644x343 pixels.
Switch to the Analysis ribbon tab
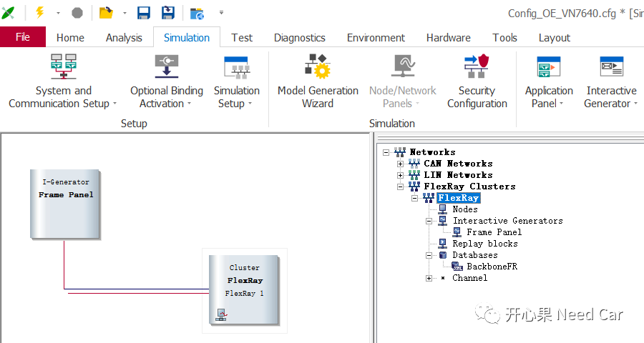pos(124,38)
